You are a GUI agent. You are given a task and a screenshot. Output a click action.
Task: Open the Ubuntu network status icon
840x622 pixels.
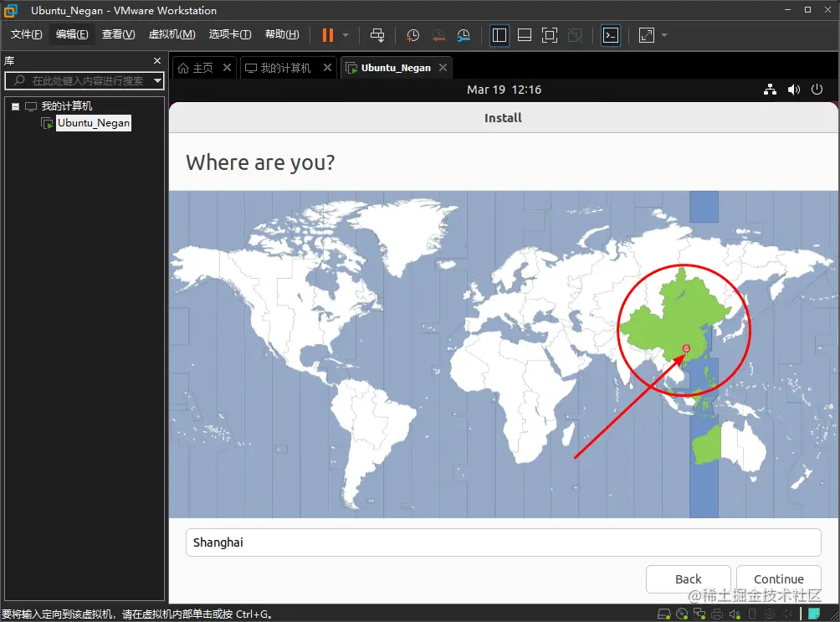point(770,90)
